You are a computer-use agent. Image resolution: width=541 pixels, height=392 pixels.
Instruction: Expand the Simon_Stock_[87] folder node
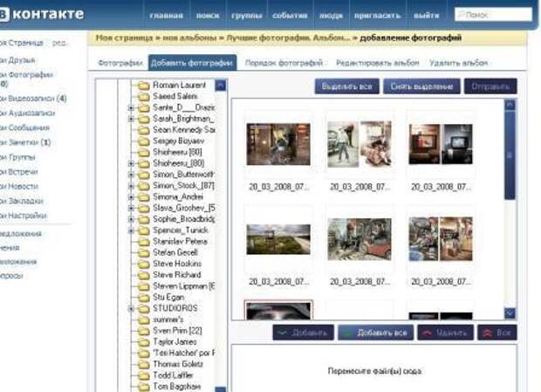pyautogui.click(x=131, y=185)
